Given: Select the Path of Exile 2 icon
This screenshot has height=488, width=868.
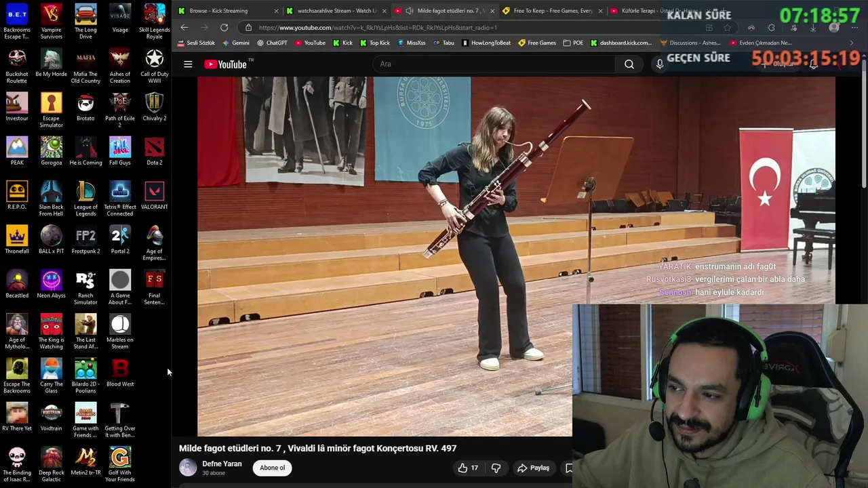Looking at the screenshot, I should [120, 110].
